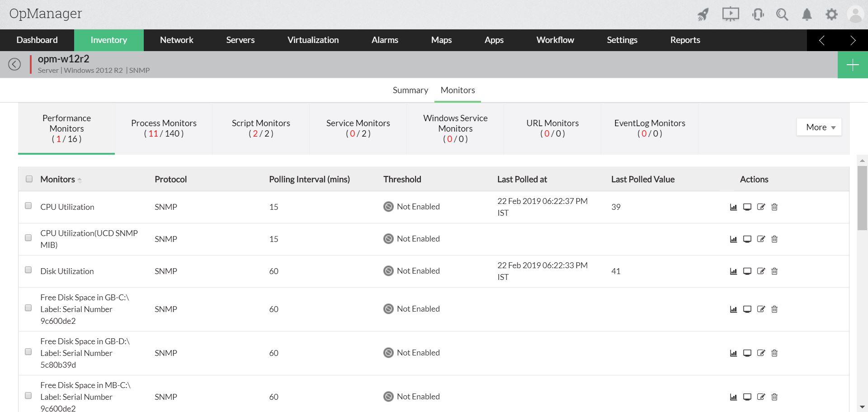Delete the Disk Utilization monitor

coord(774,271)
